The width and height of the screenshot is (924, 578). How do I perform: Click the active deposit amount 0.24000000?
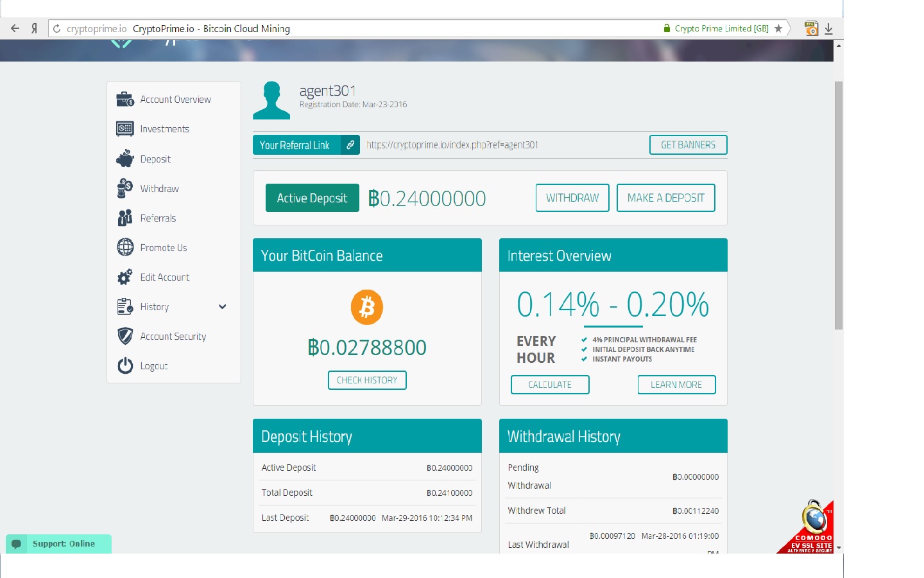tap(427, 198)
